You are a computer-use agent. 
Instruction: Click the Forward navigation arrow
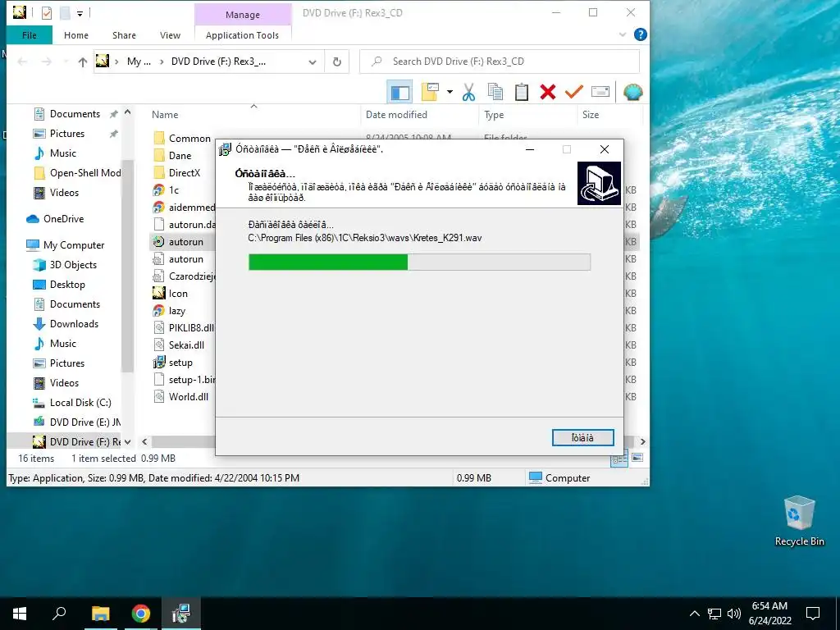click(x=47, y=62)
